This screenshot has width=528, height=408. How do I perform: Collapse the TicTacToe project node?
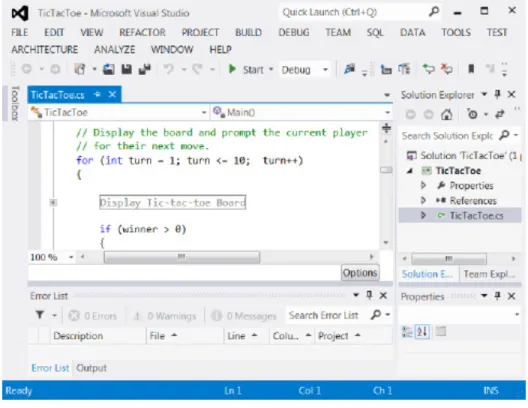pos(410,171)
